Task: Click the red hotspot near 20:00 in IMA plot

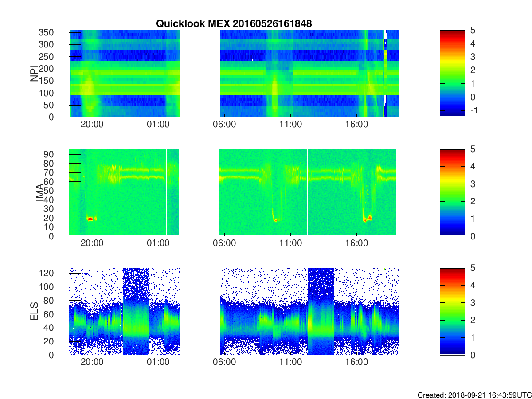Action: pos(90,219)
